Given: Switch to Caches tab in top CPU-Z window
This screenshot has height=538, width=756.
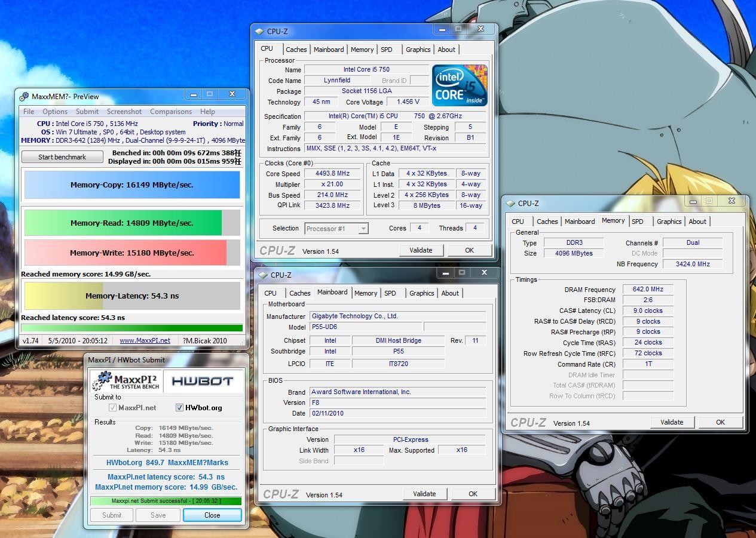Looking at the screenshot, I should click(296, 50).
